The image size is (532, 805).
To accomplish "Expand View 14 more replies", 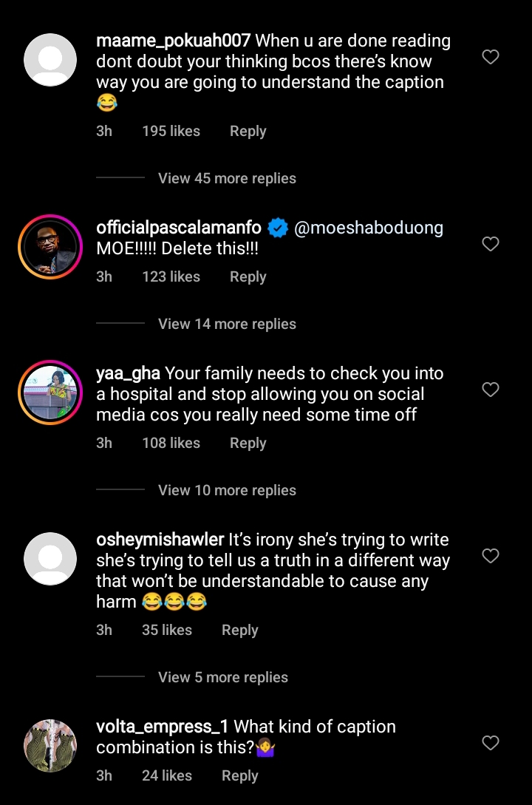I will click(x=227, y=324).
